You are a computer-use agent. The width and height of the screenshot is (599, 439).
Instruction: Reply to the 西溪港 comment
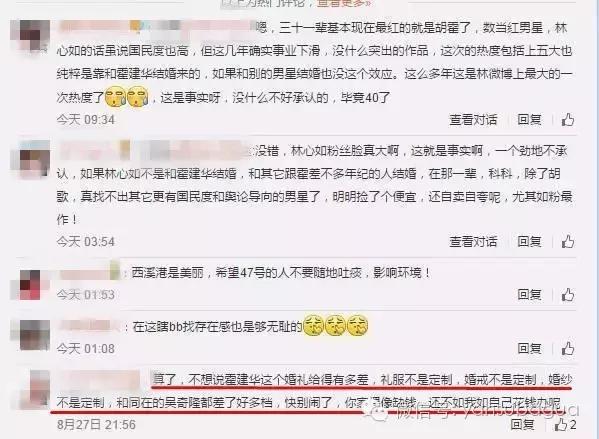pyautogui.click(x=529, y=295)
